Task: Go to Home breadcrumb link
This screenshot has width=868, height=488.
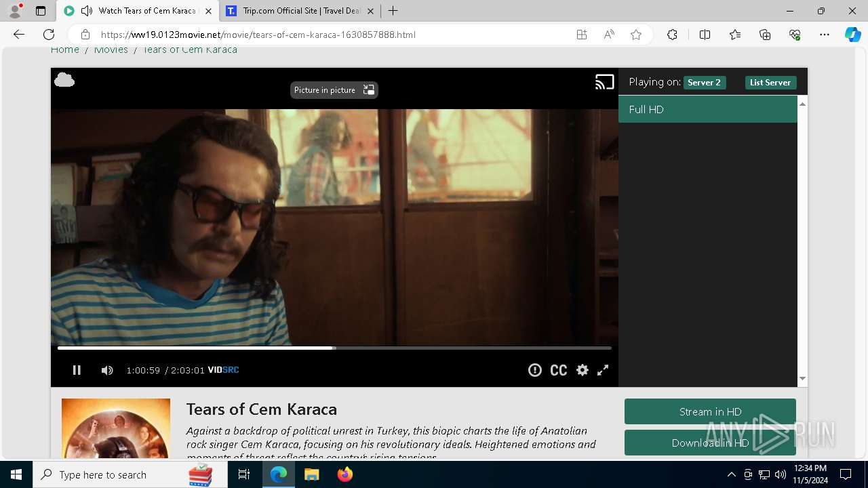Action: pos(65,49)
